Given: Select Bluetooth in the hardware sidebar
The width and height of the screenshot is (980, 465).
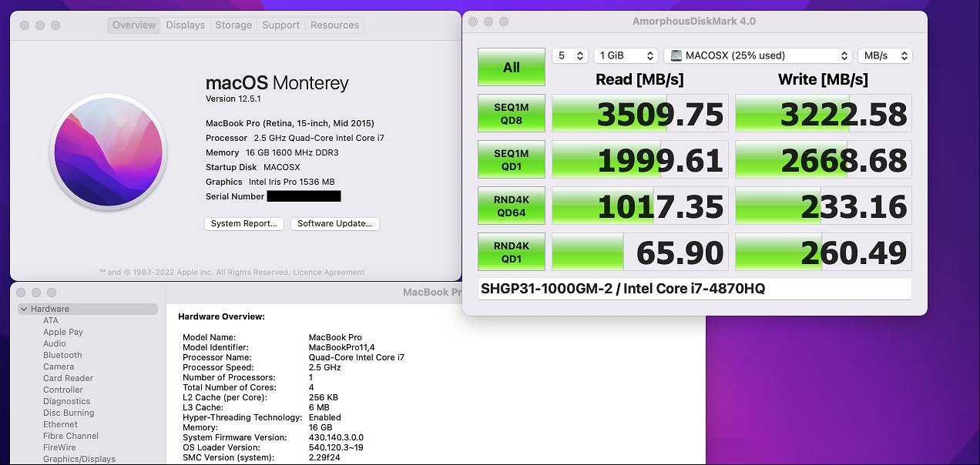Looking at the screenshot, I should (x=62, y=355).
